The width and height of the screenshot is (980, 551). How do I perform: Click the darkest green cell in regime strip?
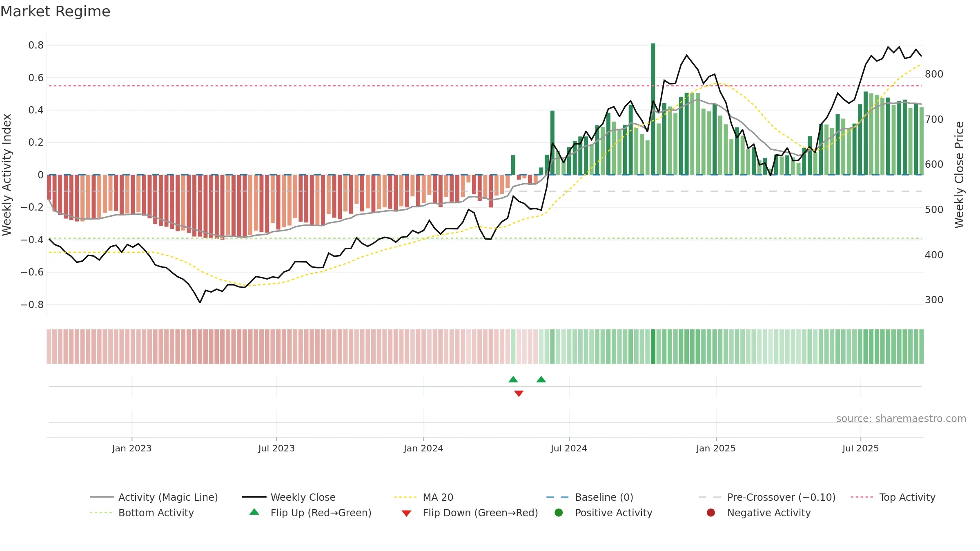(x=653, y=347)
